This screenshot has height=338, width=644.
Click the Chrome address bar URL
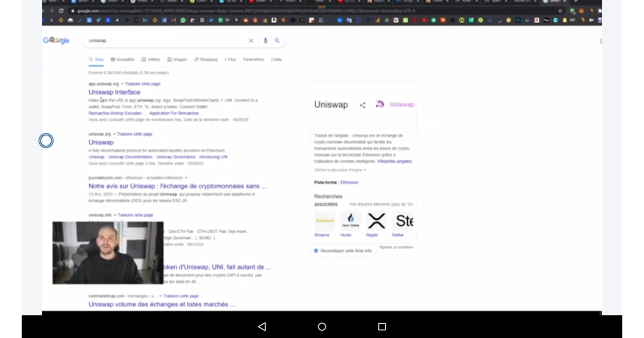[247, 11]
